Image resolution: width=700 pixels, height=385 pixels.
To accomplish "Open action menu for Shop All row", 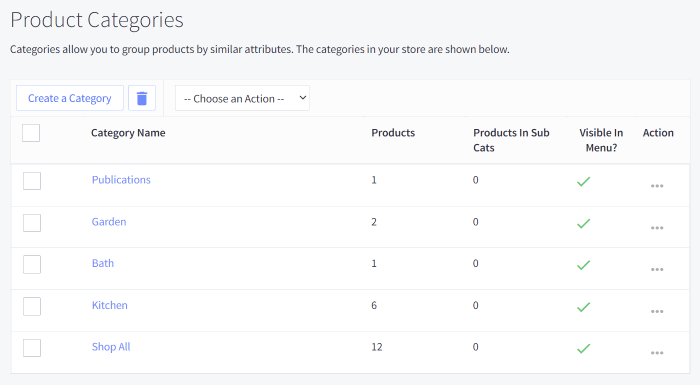I will pos(657,353).
